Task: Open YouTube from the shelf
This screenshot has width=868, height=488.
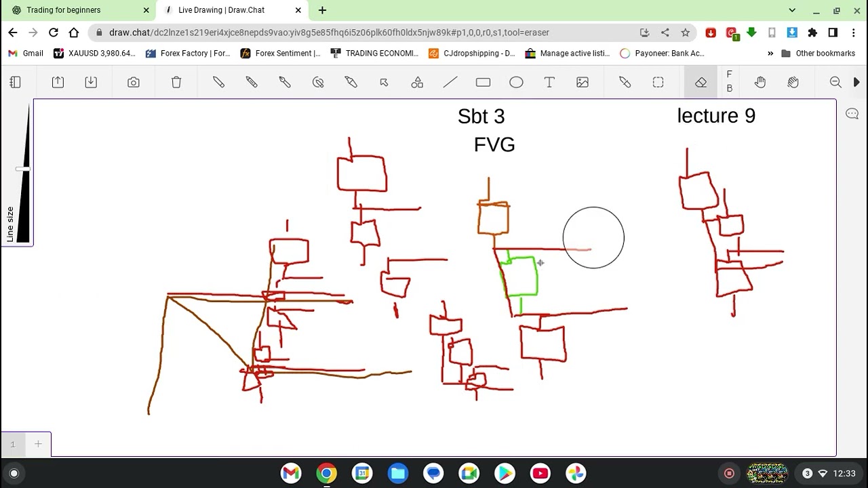Action: [540, 473]
